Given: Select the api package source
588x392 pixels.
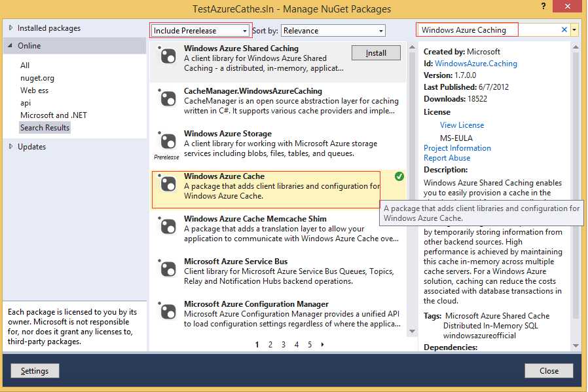Looking at the screenshot, I should [x=26, y=103].
